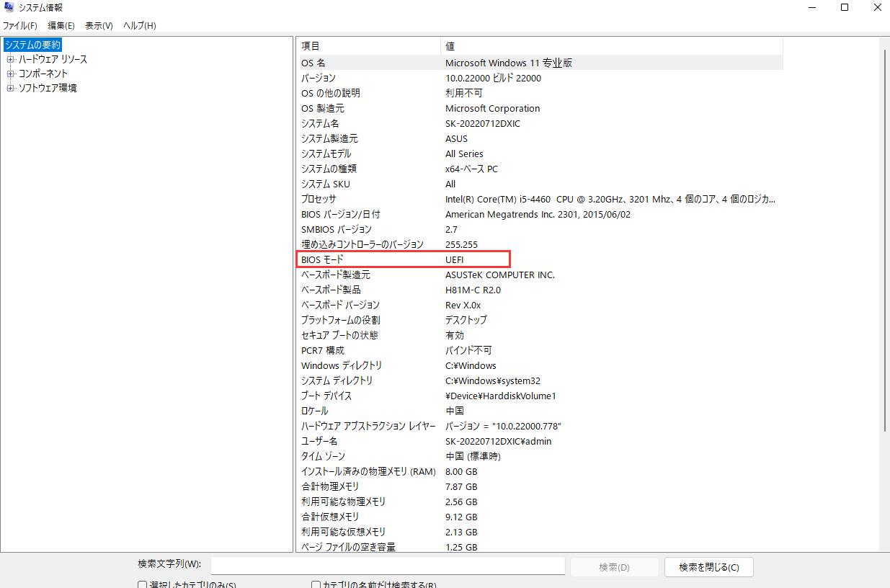Viewport: 890px width, 588px height.
Task: Open the 表示(V) menu
Action: coord(97,25)
